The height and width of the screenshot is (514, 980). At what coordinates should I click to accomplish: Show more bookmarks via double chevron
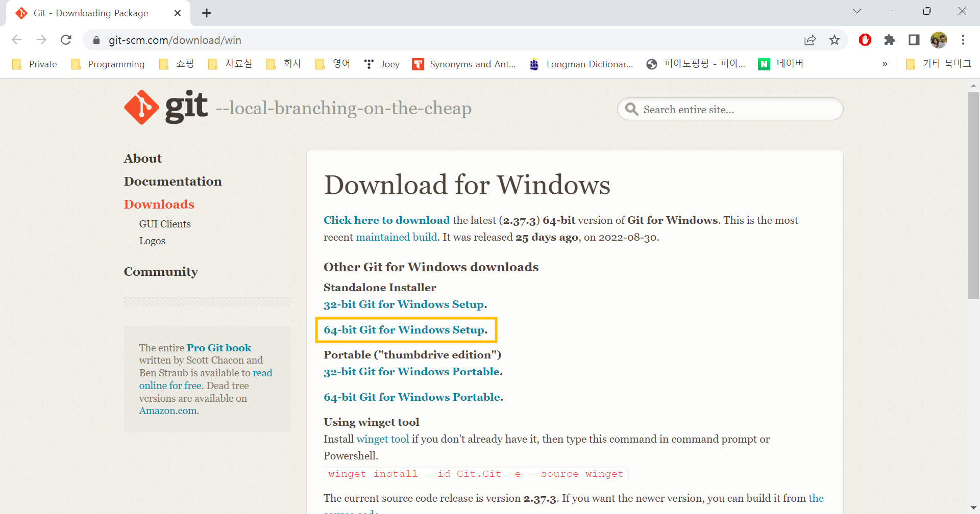tap(885, 64)
